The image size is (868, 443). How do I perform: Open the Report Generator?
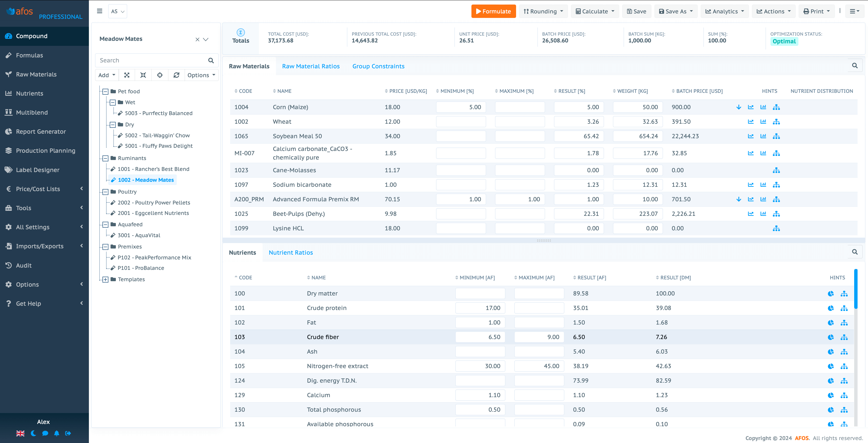tap(41, 131)
